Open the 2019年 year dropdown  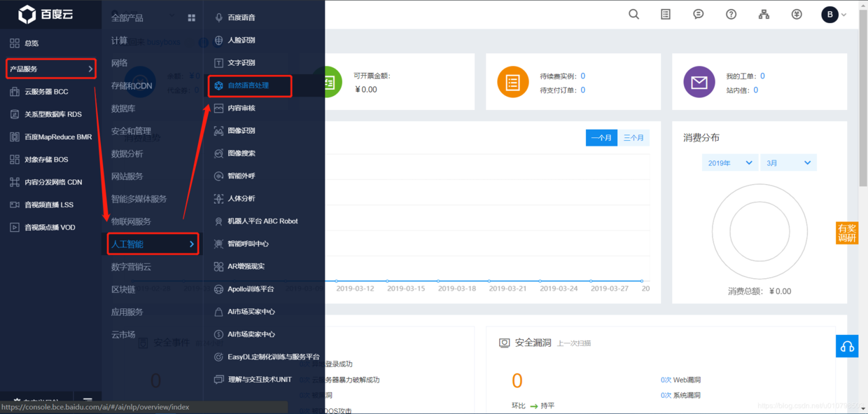tap(729, 163)
